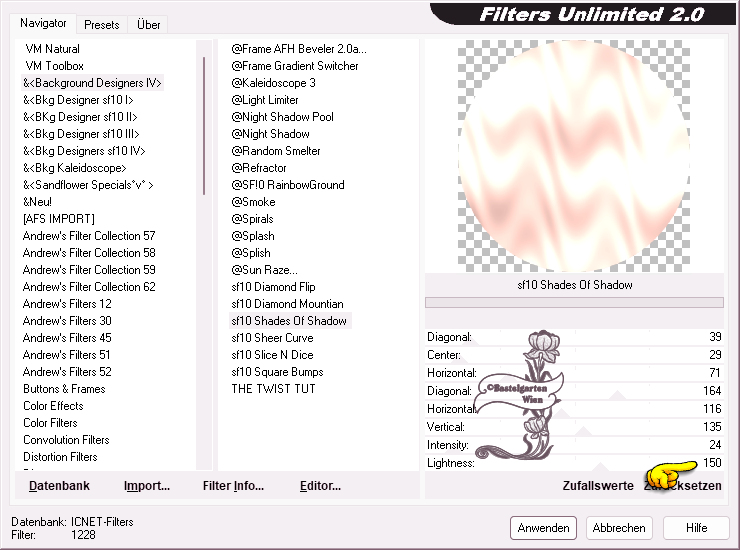
Task: Choose @Refractor filter
Action: tap(259, 168)
